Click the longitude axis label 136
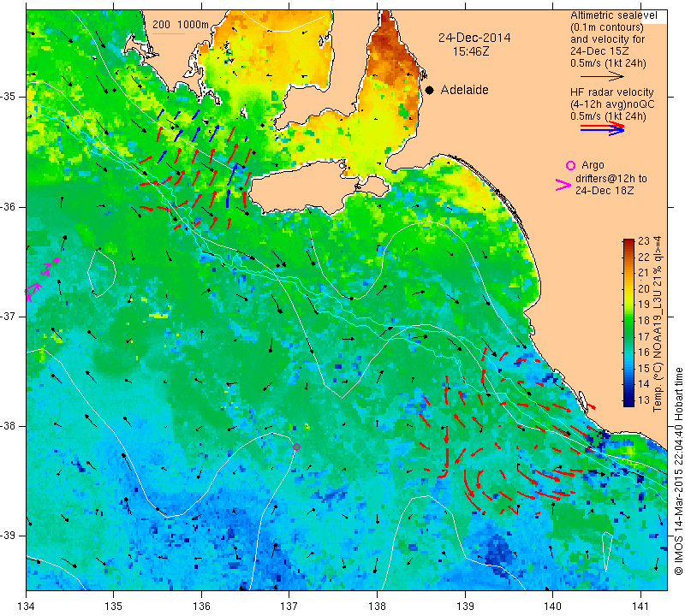685x616 pixels. [201, 607]
